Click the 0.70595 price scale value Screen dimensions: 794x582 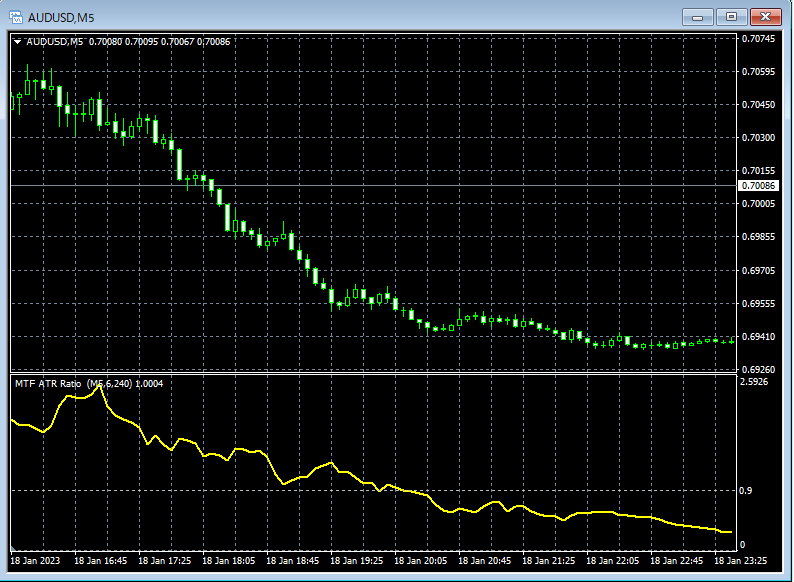(758, 72)
